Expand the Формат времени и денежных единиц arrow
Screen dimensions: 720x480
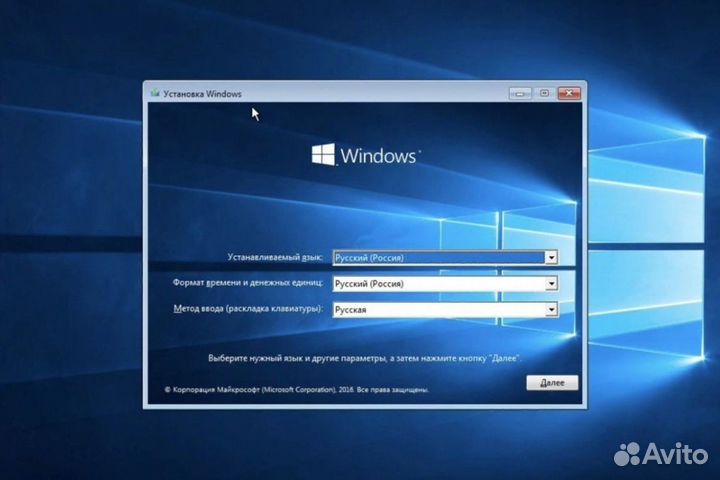(551, 284)
